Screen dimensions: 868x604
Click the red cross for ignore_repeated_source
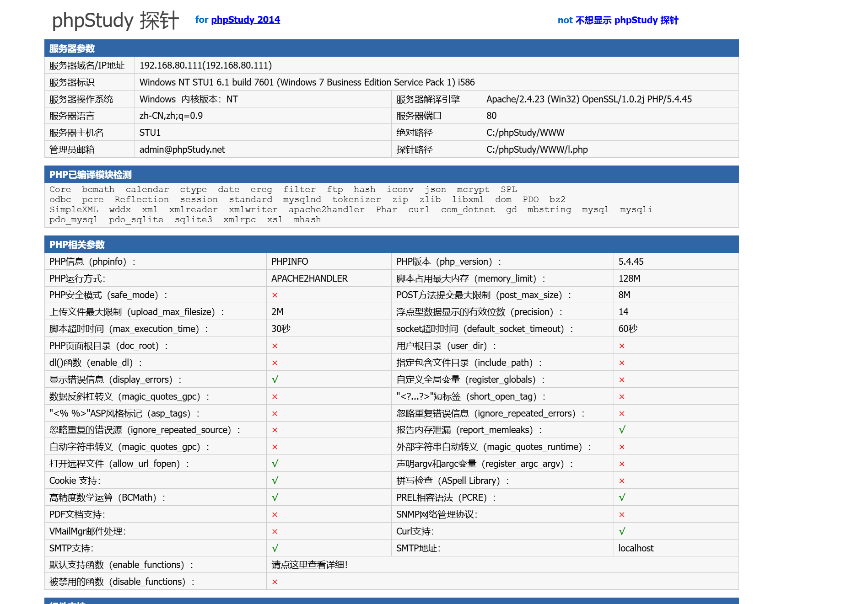tap(275, 430)
